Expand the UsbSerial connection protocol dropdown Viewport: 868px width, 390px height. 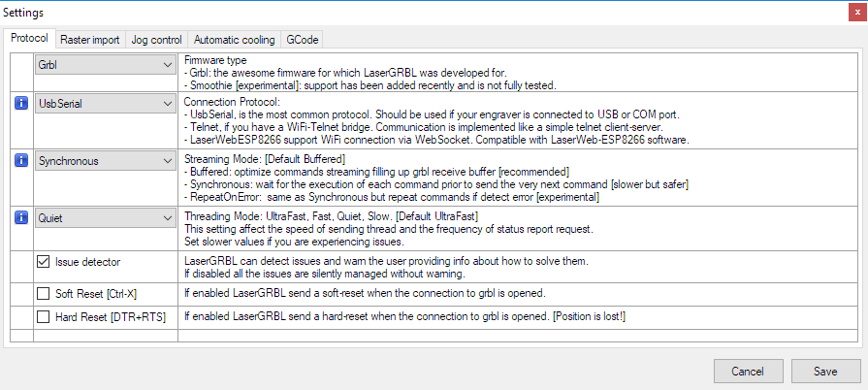tap(106, 103)
